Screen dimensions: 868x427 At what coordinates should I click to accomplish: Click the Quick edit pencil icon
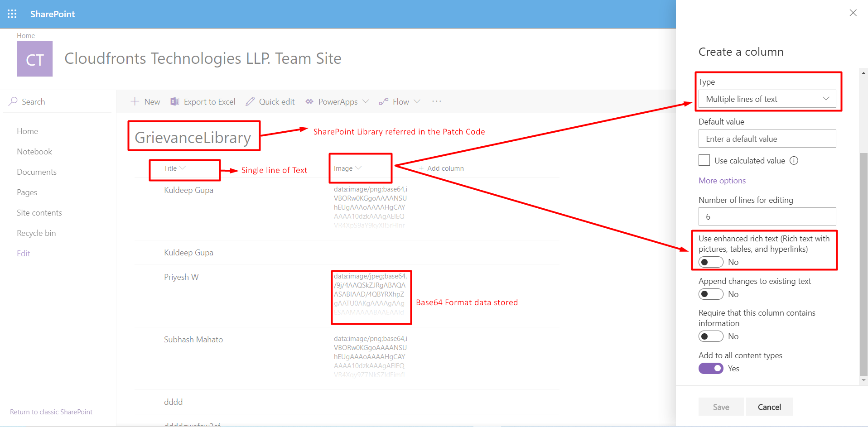(250, 101)
